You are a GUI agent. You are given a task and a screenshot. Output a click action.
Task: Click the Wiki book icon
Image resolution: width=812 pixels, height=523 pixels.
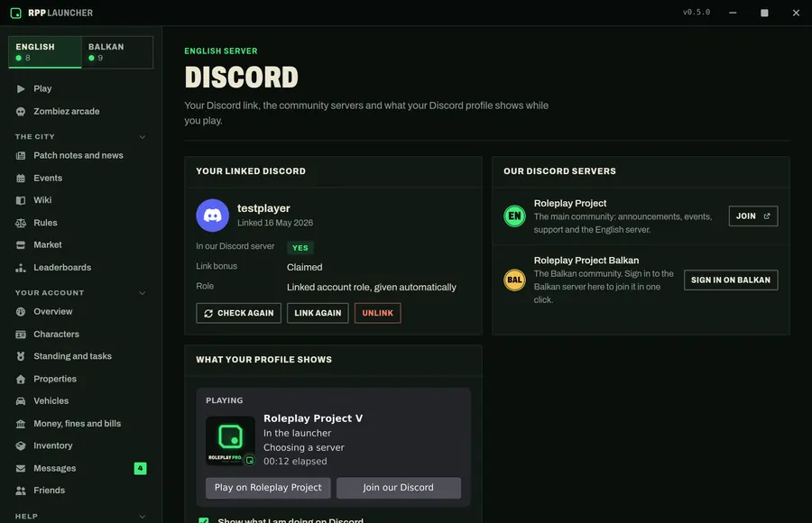click(21, 200)
